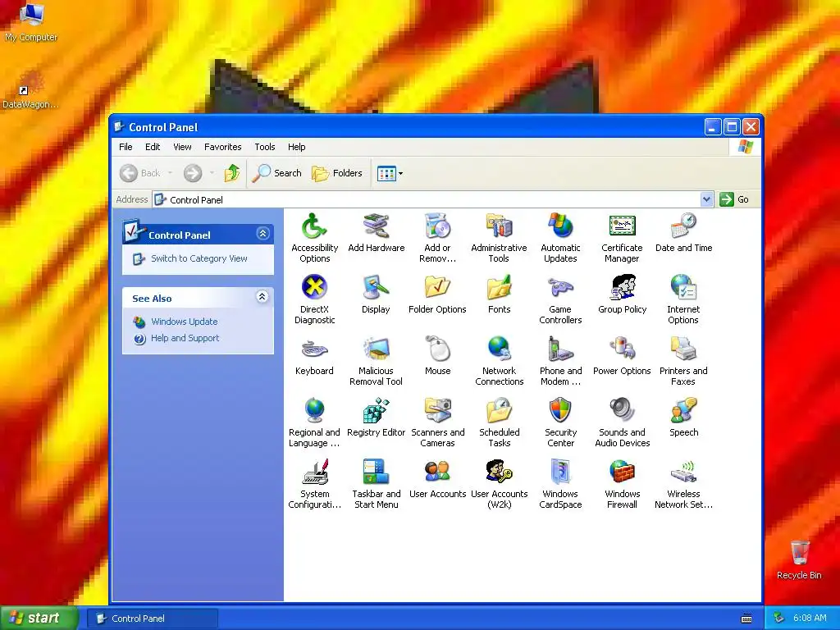Click the Start button
Viewport: 840px width, 630px height.
pos(39,618)
